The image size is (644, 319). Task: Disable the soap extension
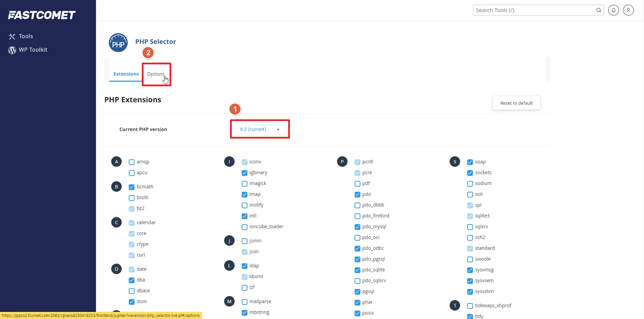(x=470, y=162)
